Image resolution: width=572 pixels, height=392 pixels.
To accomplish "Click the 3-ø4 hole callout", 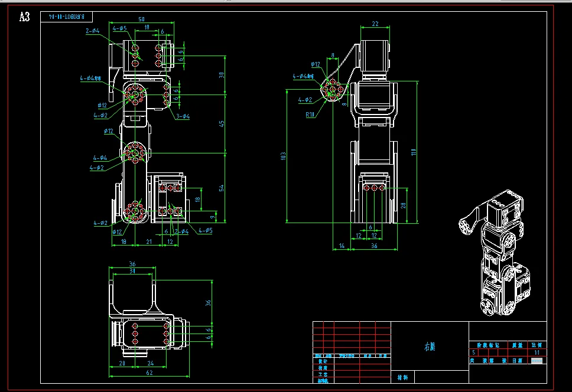I will click(183, 116).
